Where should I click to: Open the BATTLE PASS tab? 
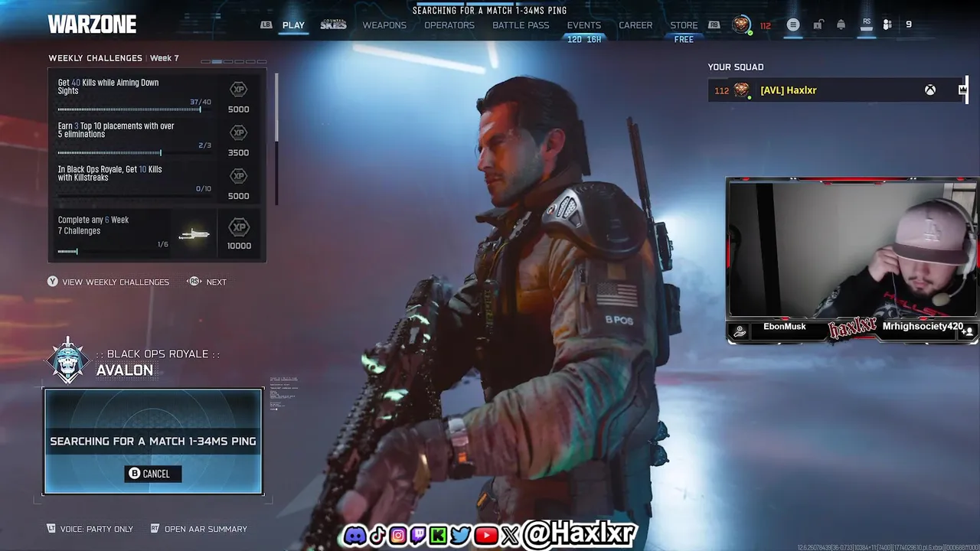(x=521, y=25)
